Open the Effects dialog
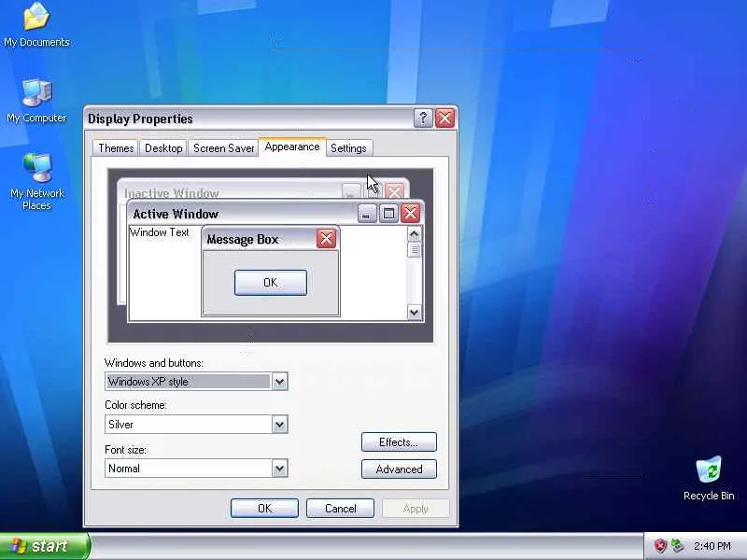The width and height of the screenshot is (747, 560). tap(399, 441)
